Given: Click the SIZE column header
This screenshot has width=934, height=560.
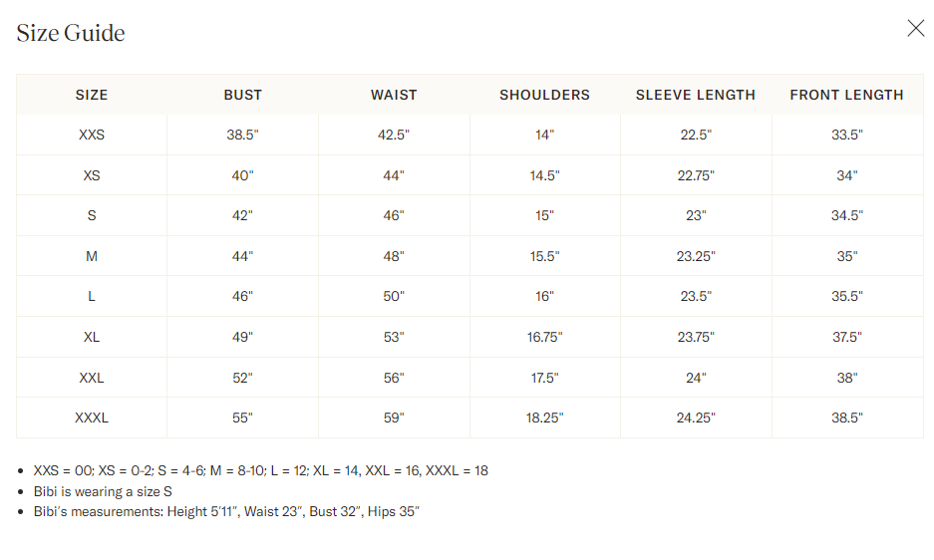Looking at the screenshot, I should (92, 95).
